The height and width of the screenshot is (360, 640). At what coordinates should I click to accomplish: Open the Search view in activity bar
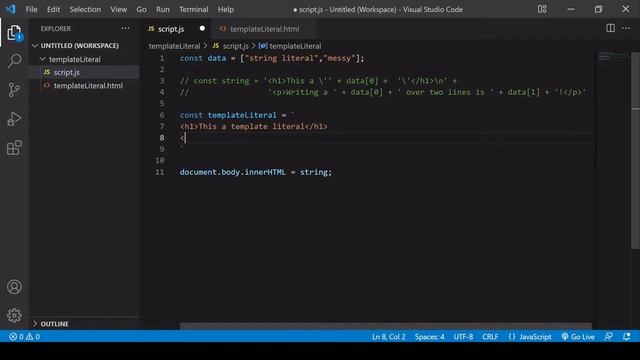14,61
